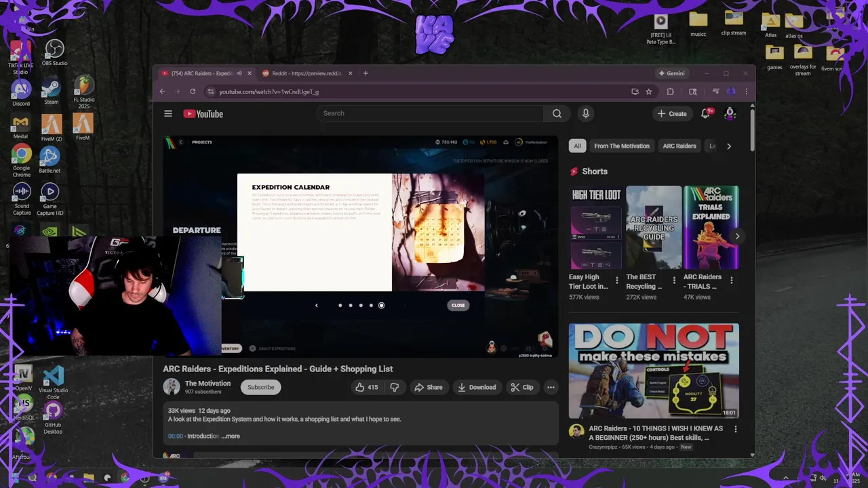Open options for 10 THINGS I WISH video
Screen dimensions: 868x488
tap(735, 429)
